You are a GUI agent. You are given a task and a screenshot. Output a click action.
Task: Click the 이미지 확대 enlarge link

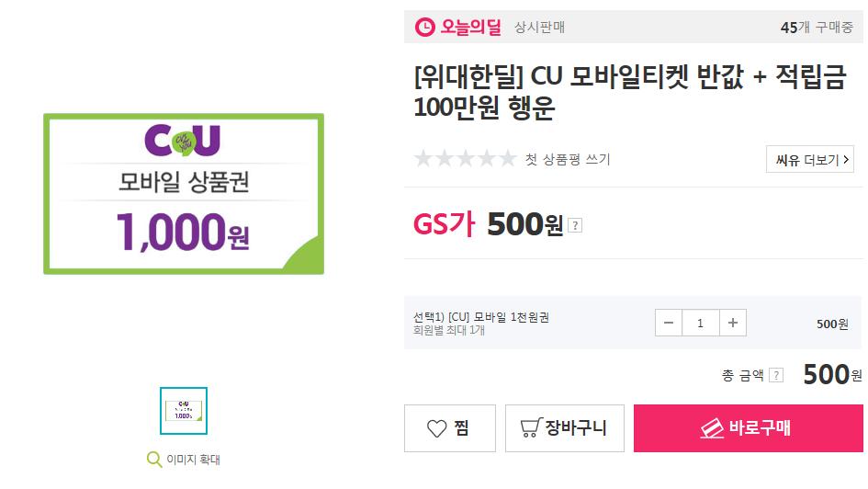pyautogui.click(x=193, y=460)
